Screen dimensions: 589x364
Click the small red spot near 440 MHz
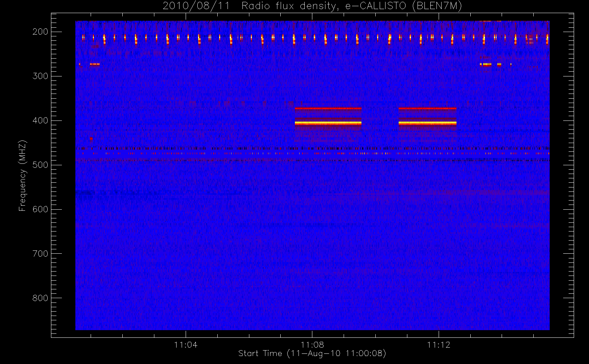coord(91,139)
